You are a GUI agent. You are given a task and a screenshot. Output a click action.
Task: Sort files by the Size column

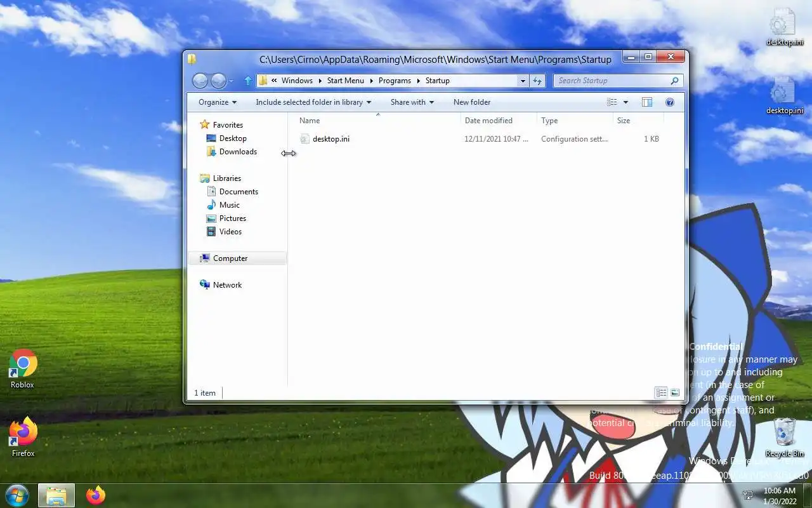tap(638, 121)
